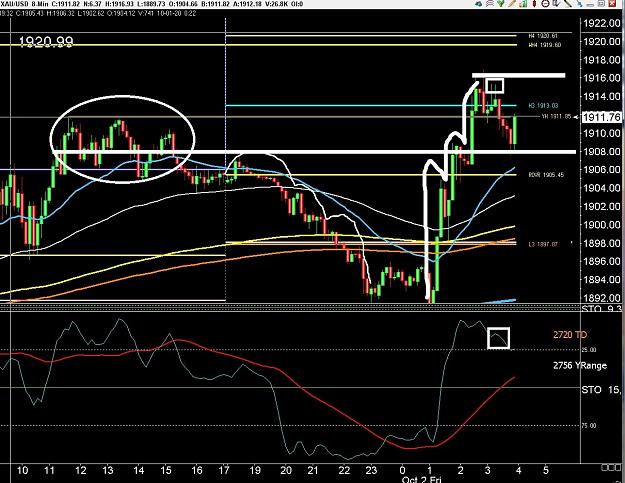Screen dimensions: 625x483
Task: Click the 1906.00 price axis label
Action: click(602, 169)
